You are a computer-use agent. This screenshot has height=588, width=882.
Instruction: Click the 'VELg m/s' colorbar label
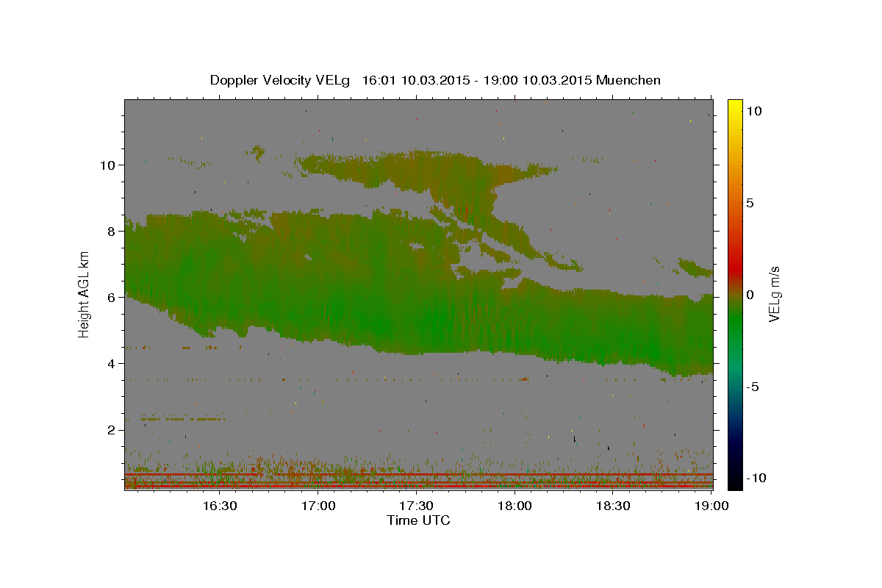click(x=774, y=294)
